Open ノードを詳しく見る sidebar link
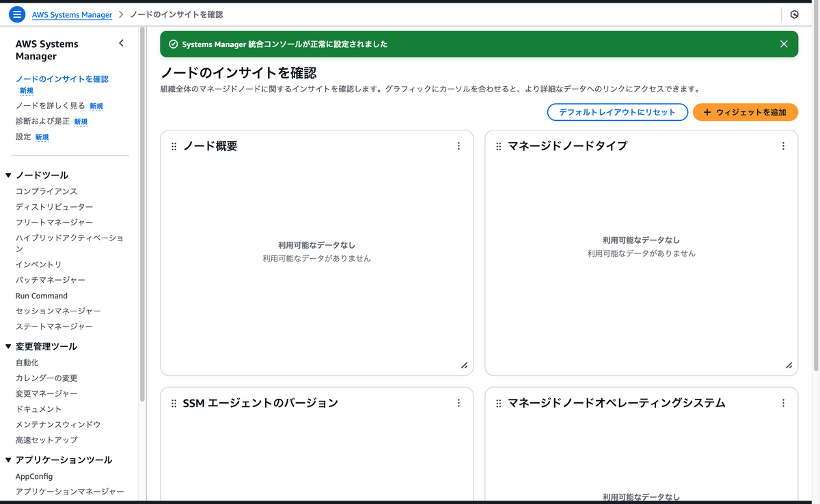 tap(50, 106)
